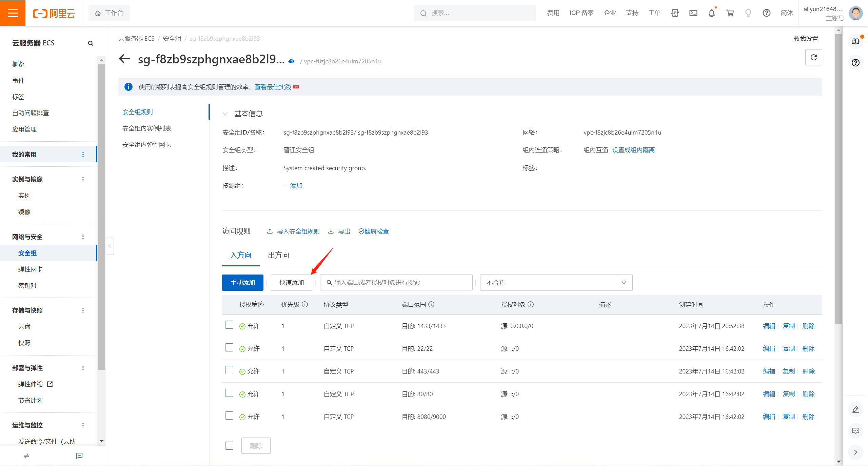The width and height of the screenshot is (868, 466).
Task: Open 网络与安全 section options menu
Action: (x=83, y=237)
